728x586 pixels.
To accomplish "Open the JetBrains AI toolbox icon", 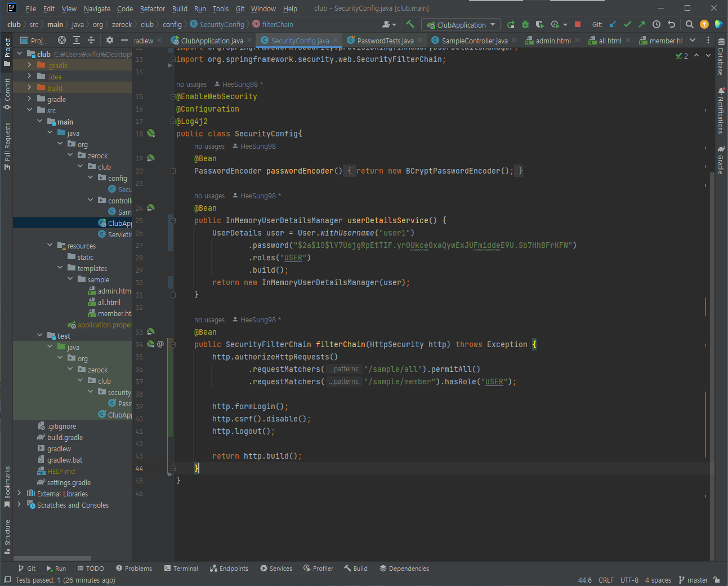I will (718, 24).
